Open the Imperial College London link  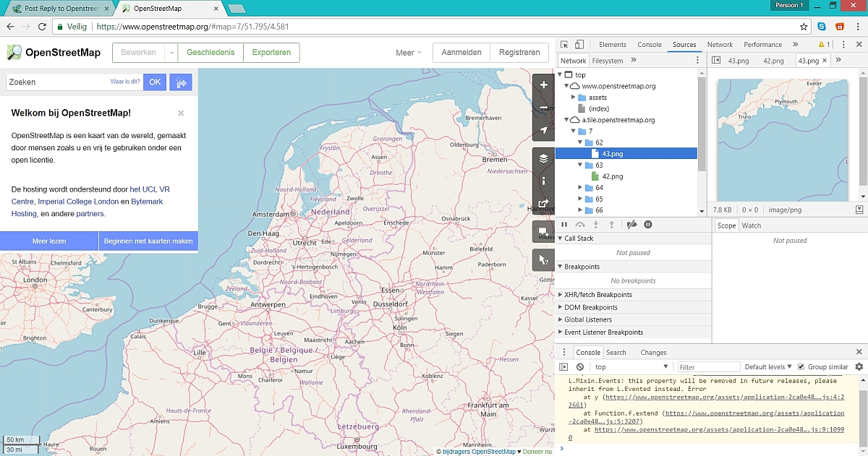pyautogui.click(x=78, y=202)
